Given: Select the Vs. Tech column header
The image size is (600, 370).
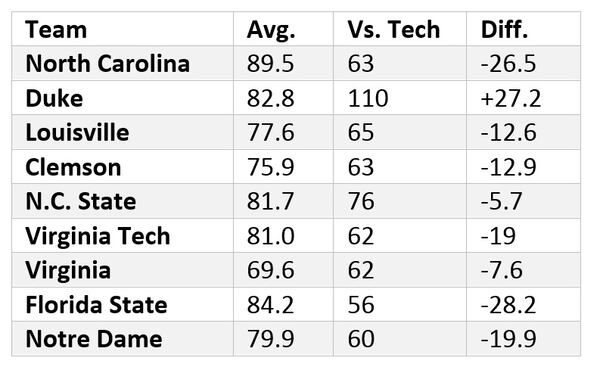Looking at the screenshot, I should pyautogui.click(x=400, y=29).
